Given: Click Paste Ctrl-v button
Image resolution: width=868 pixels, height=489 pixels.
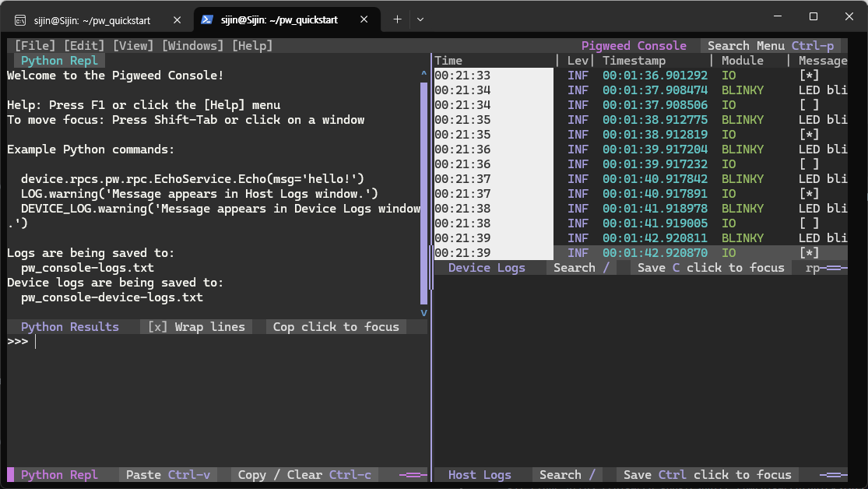Looking at the screenshot, I should coord(167,475).
